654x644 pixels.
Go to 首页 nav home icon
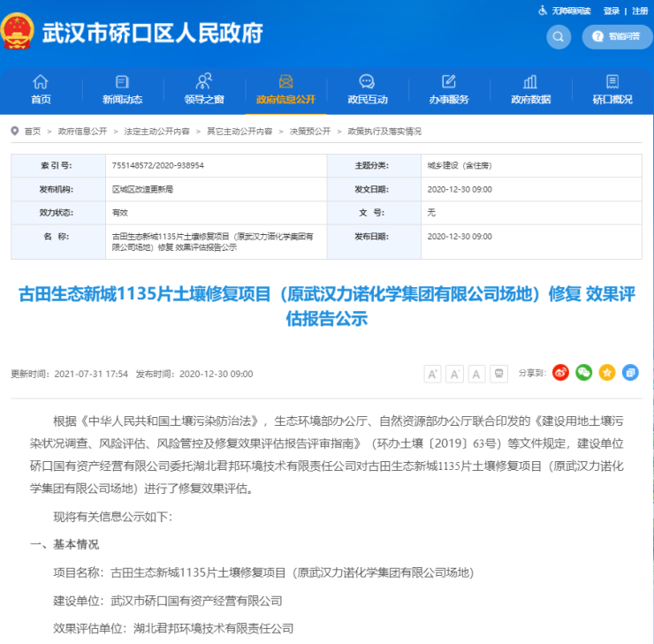pos(41,81)
